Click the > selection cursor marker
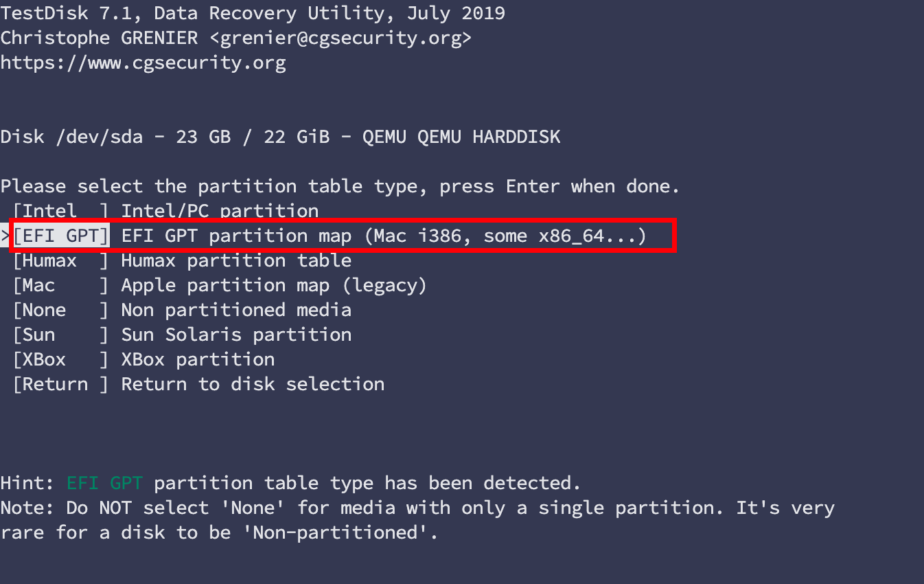The height and width of the screenshot is (584, 924). click(x=5, y=236)
